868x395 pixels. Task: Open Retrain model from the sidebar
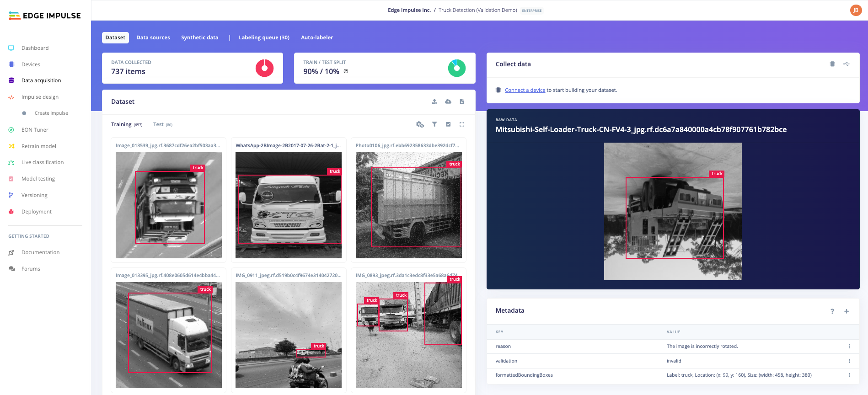tap(39, 146)
